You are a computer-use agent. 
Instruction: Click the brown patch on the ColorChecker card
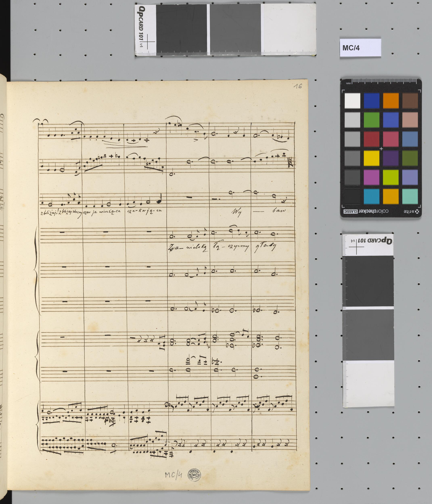point(410,100)
